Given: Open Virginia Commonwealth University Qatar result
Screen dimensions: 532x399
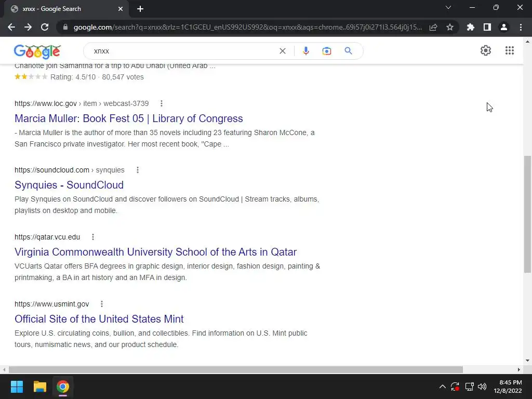Looking at the screenshot, I should (155, 252).
